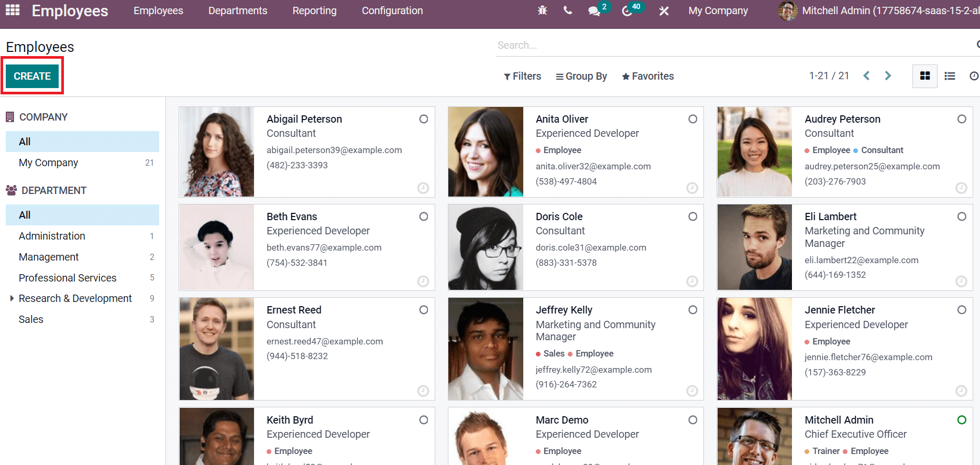980x465 pixels.
Task: Open the Group By dropdown
Action: (x=581, y=76)
